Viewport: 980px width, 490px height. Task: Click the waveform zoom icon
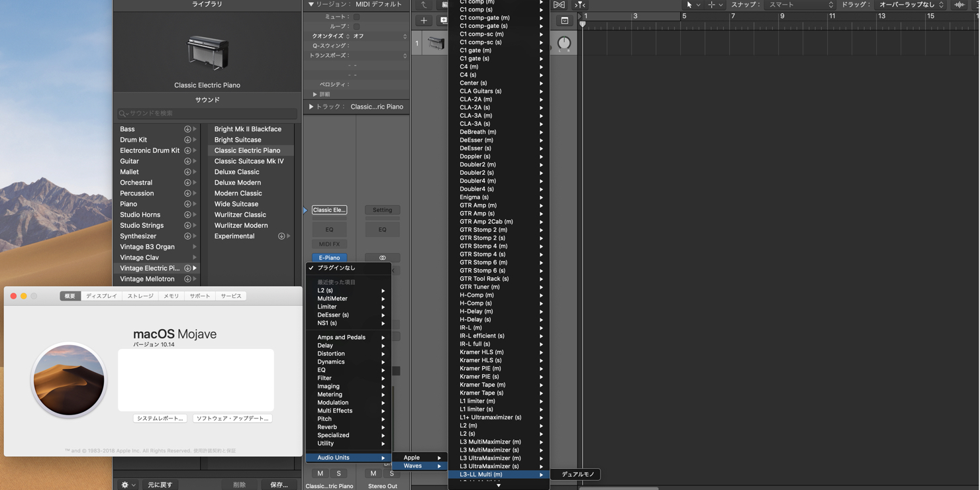[959, 5]
